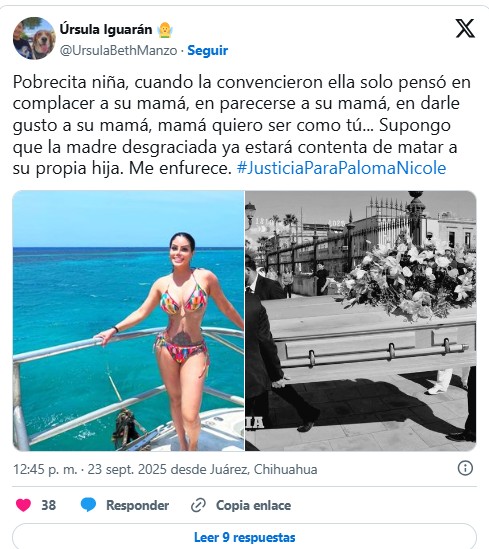Image resolution: width=489 pixels, height=549 pixels.
Task: Click the emoji beside the Úrsula Iguarán name
Action: (165, 30)
